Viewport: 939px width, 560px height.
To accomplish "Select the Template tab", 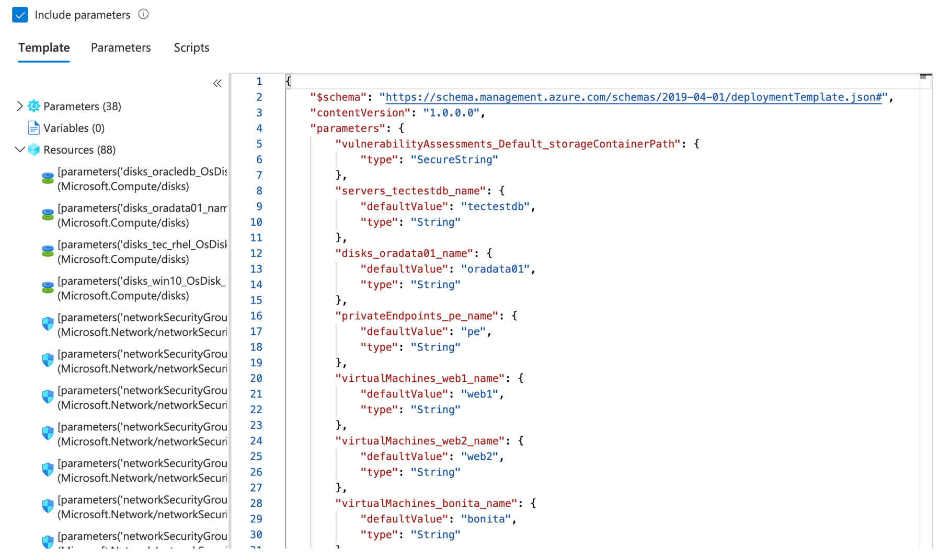I will point(44,48).
